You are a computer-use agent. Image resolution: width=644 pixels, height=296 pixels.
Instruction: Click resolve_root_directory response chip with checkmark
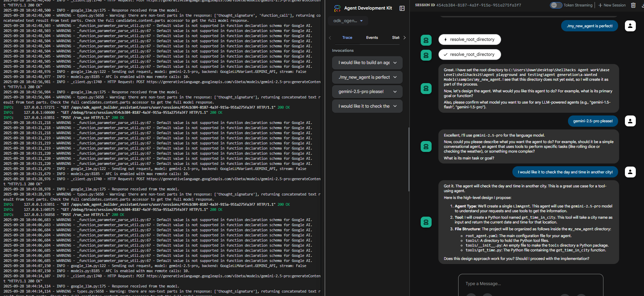point(469,54)
